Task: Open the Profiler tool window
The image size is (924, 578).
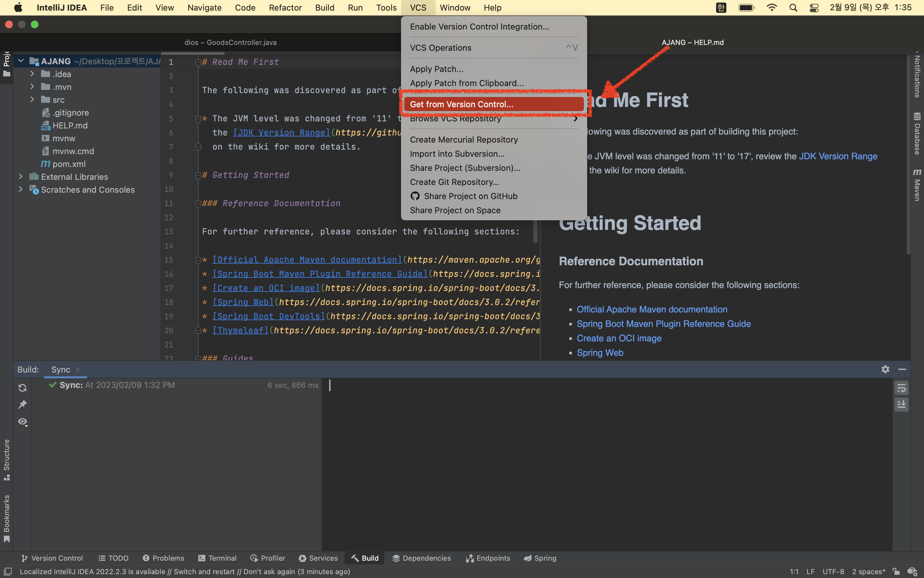Action: pos(268,558)
